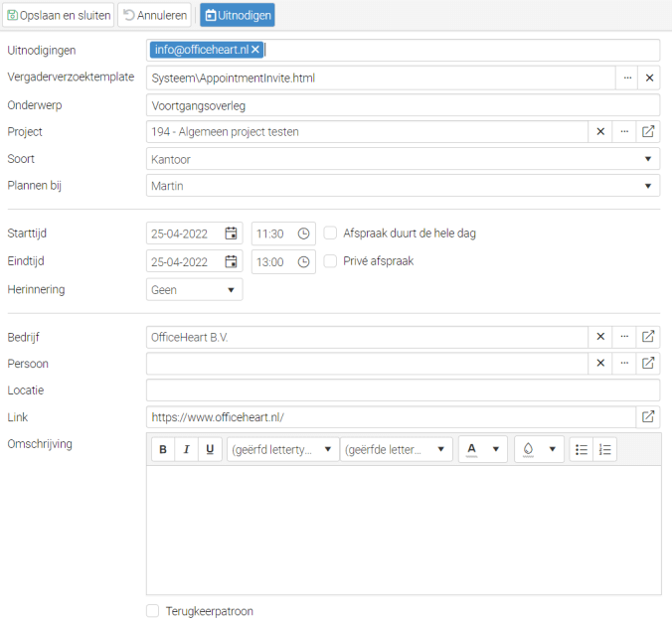Viewport: 672px width, 625px height.
Task: Browse for Vergaderverzoektemplate file
Action: (x=627, y=78)
